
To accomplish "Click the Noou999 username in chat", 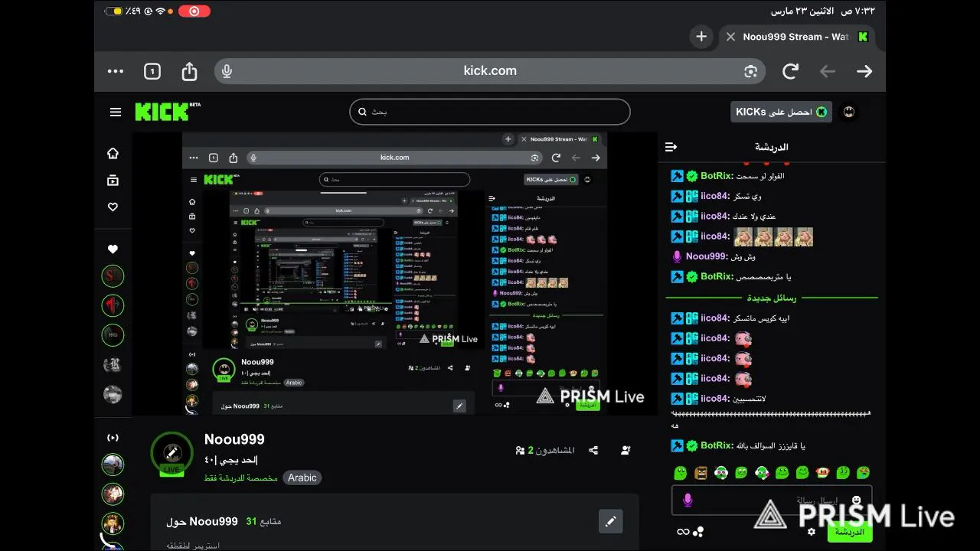I will (x=706, y=256).
